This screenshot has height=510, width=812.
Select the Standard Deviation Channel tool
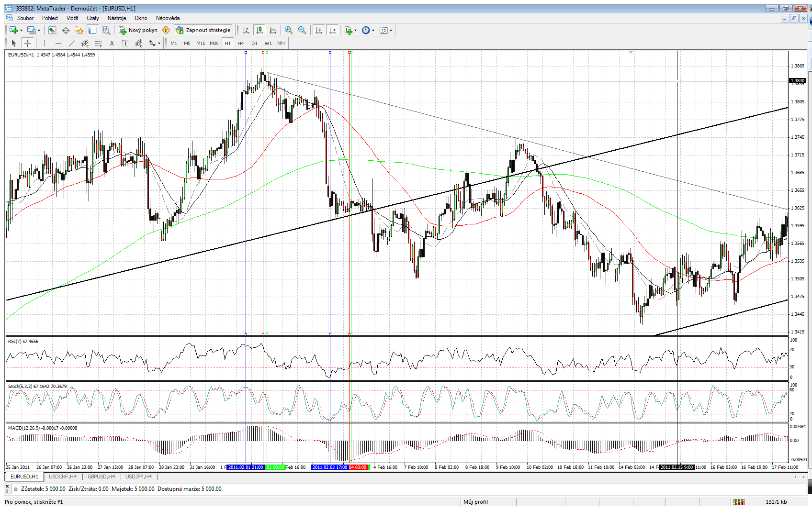click(x=138, y=43)
